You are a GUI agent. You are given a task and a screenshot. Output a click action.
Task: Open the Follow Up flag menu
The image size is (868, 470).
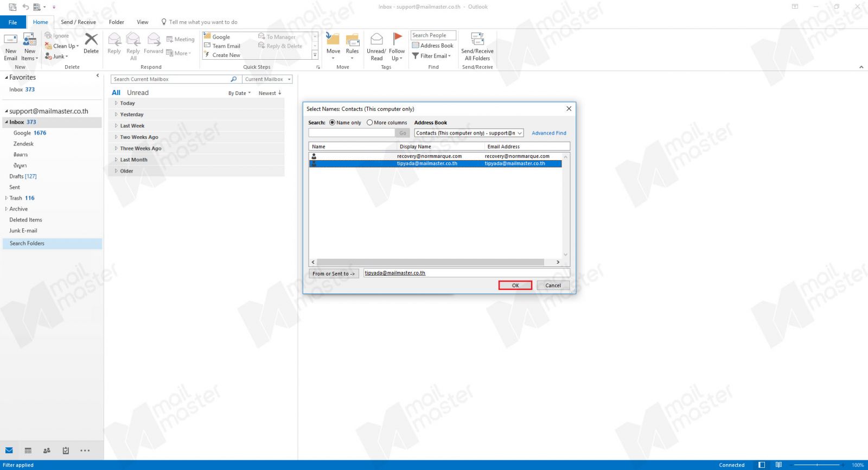397,47
